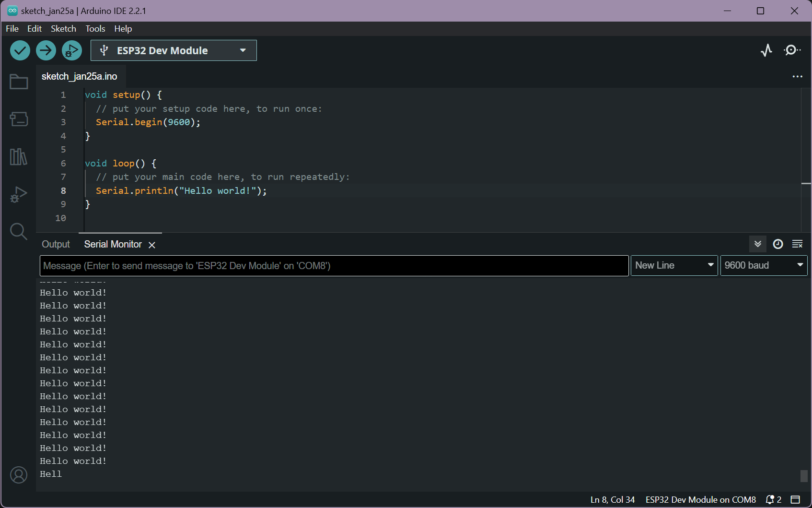Open the File menu
Screen dimensions: 812x508
click(12, 29)
